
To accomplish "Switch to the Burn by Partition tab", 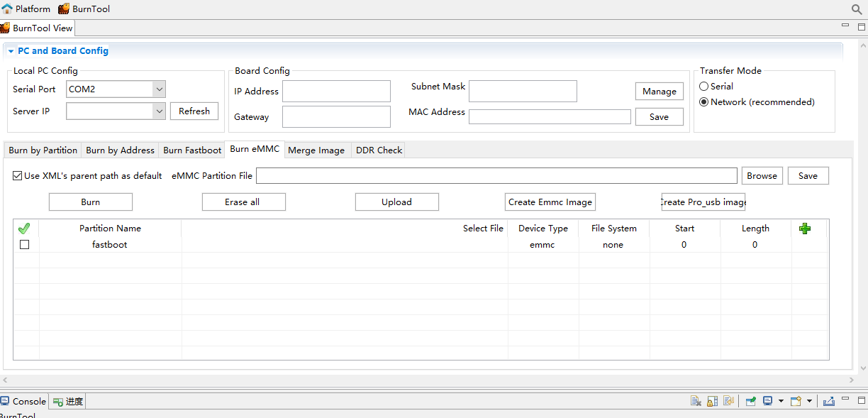I will click(x=43, y=150).
